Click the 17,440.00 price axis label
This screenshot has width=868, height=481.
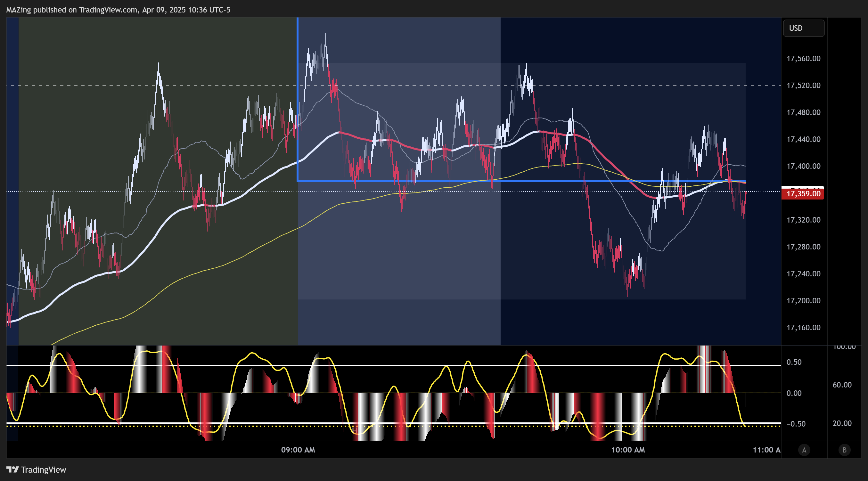[803, 139]
